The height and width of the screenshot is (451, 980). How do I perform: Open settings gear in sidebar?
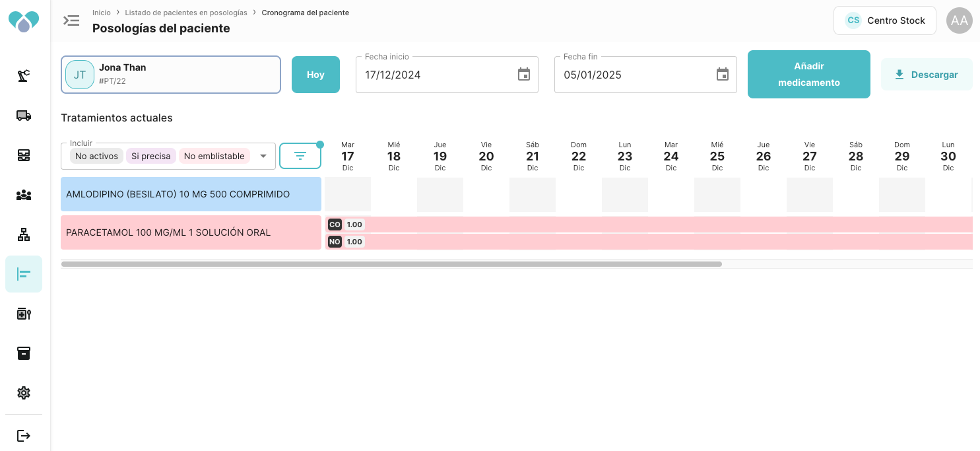coord(24,393)
